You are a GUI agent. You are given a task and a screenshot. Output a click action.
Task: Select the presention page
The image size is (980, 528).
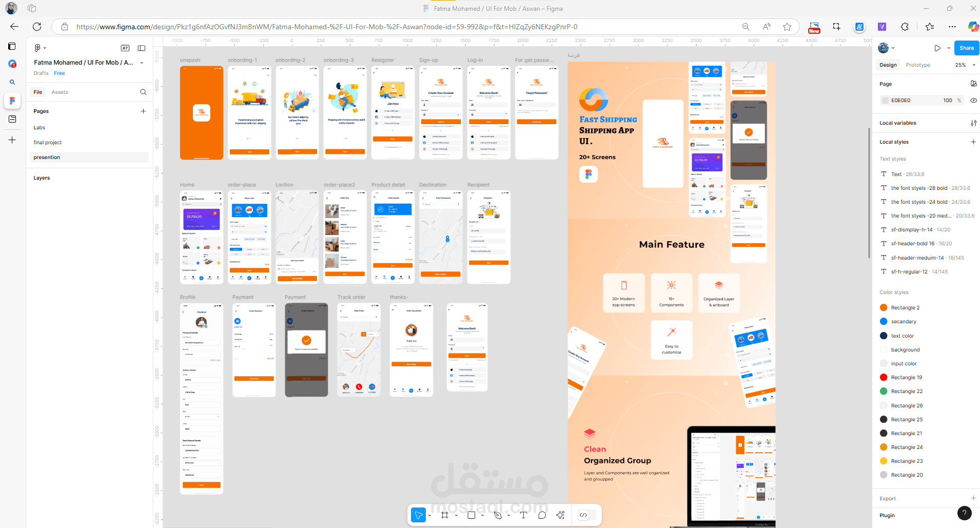[89, 158]
